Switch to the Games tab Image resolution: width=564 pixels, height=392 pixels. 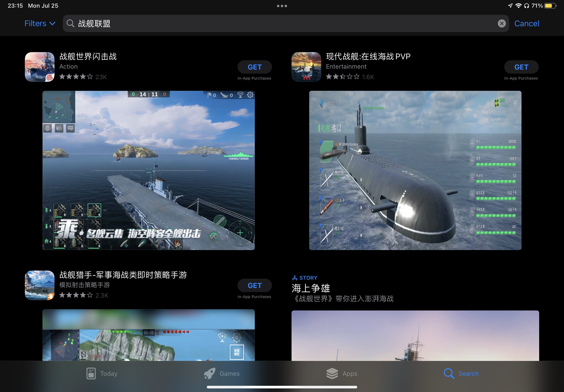pyautogui.click(x=222, y=374)
